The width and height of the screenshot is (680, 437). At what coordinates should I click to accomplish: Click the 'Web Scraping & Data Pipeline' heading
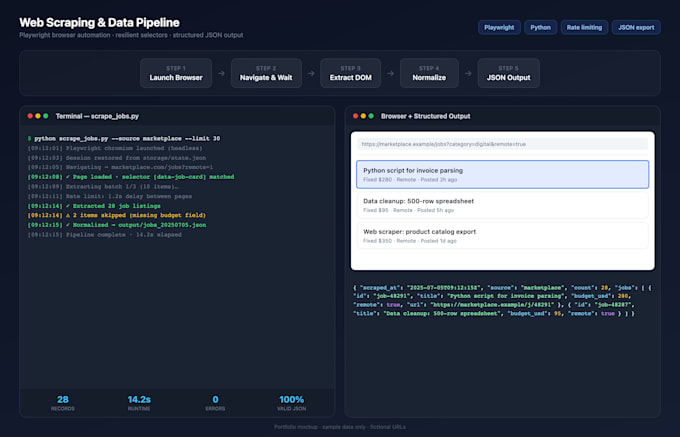coord(99,23)
